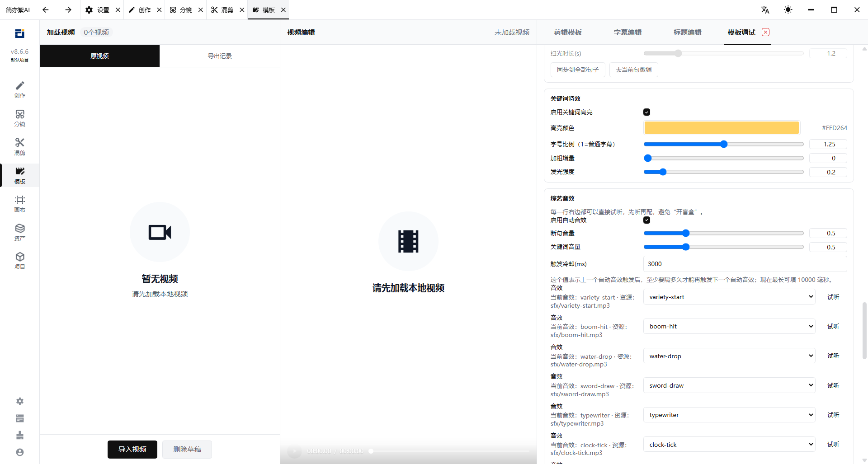Screen dimensions: 868x464
Task: Go forward with the right arrow
Action: [68, 9]
